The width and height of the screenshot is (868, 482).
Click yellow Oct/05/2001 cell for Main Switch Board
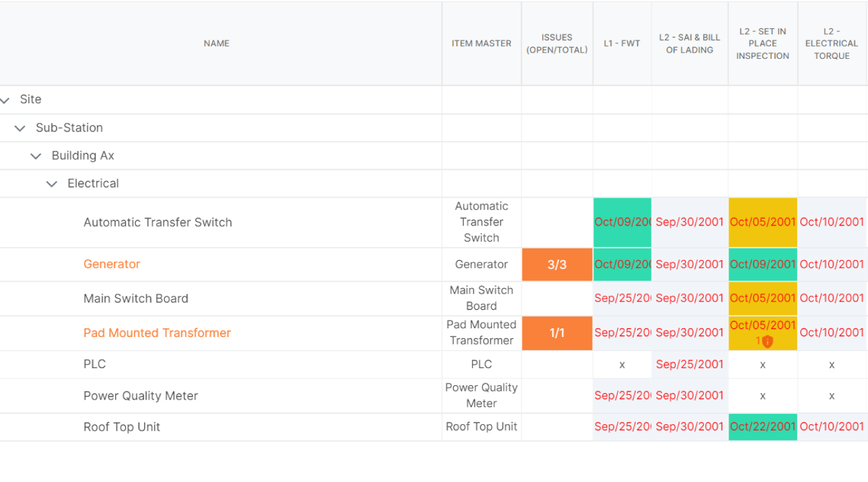point(763,299)
